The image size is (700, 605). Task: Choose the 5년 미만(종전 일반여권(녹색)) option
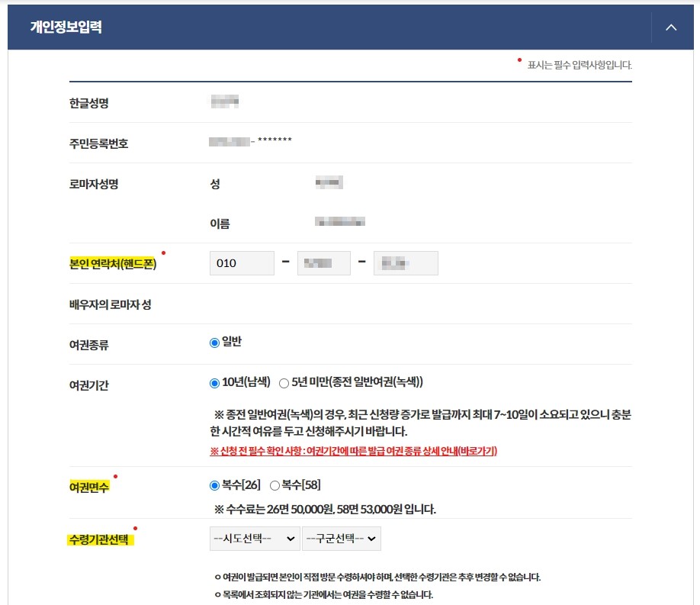pos(286,381)
